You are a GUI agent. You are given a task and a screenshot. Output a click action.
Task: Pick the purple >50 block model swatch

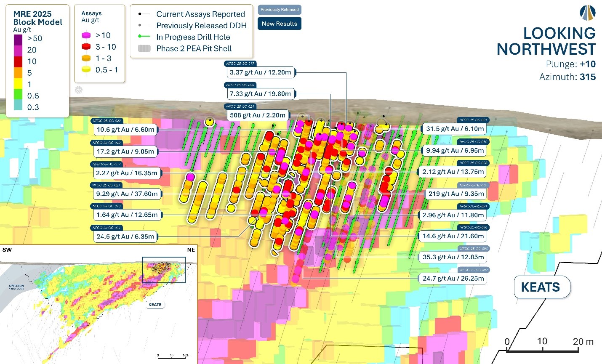click(x=18, y=39)
